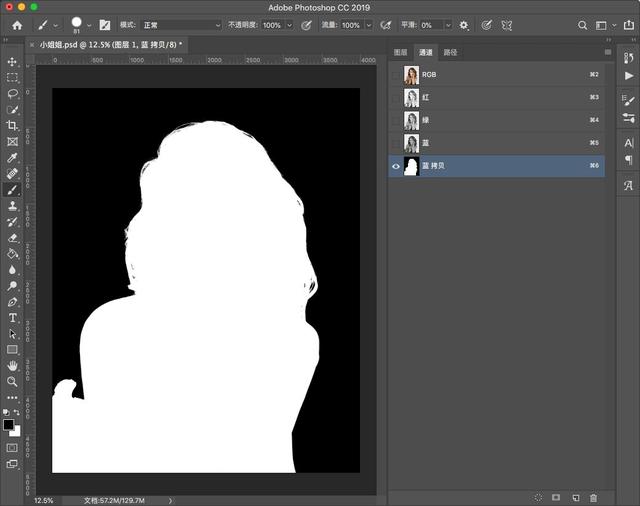This screenshot has width=640, height=506.
Task: Open the brush settings panel icon
Action: coord(105,25)
